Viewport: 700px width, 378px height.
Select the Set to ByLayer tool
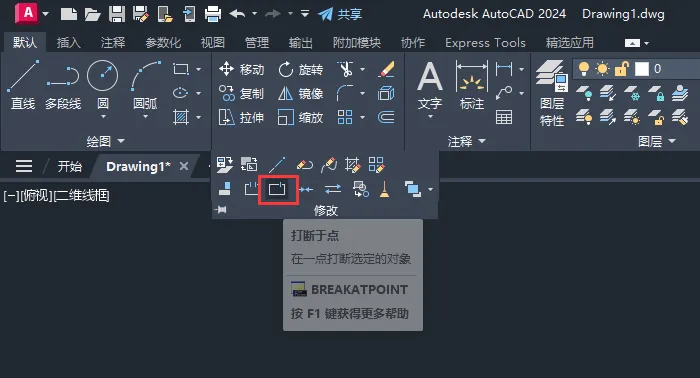pos(224,165)
